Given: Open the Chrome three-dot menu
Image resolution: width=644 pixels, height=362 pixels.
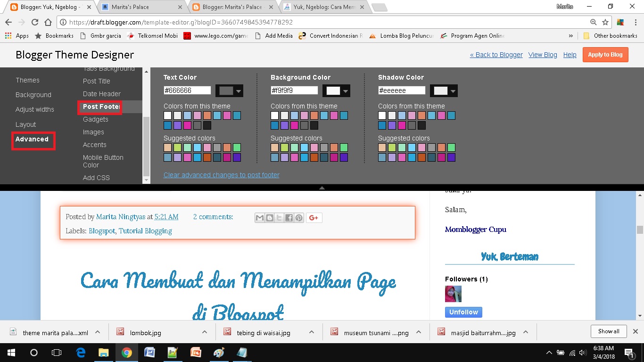Looking at the screenshot, I should 635,22.
